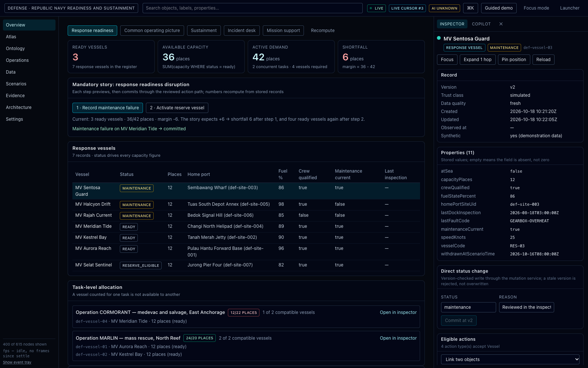
Task: Click Show event tray link
Action: tap(17, 362)
